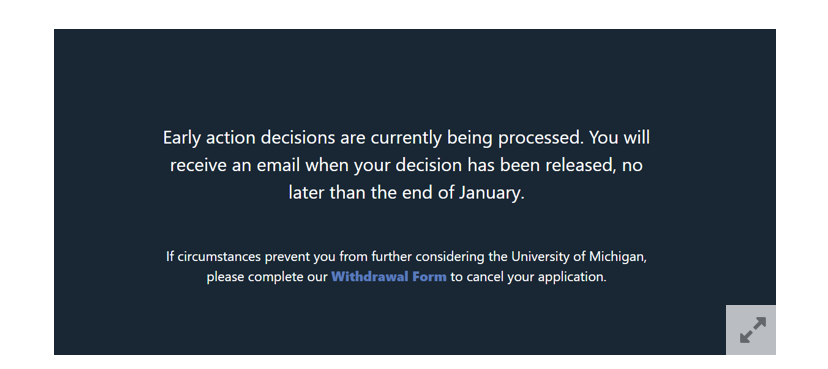
Task: Click the 'receive an email' text line
Action: 406,165
